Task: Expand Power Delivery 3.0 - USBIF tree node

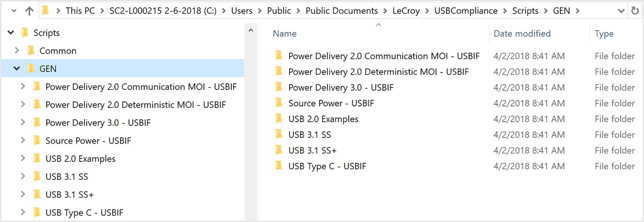Action: (x=23, y=123)
